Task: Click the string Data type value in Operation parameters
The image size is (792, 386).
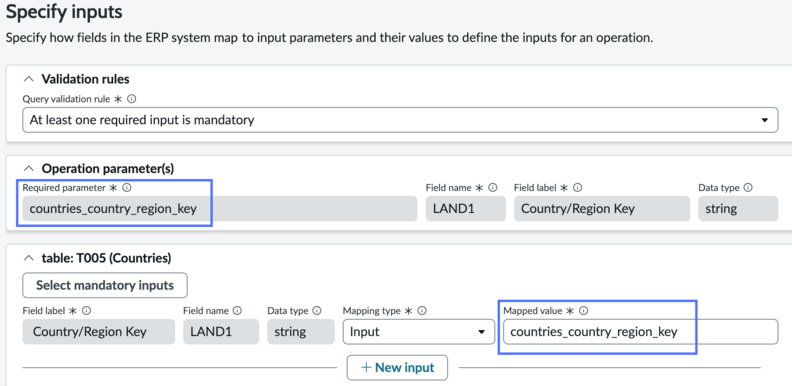Action: [738, 209]
